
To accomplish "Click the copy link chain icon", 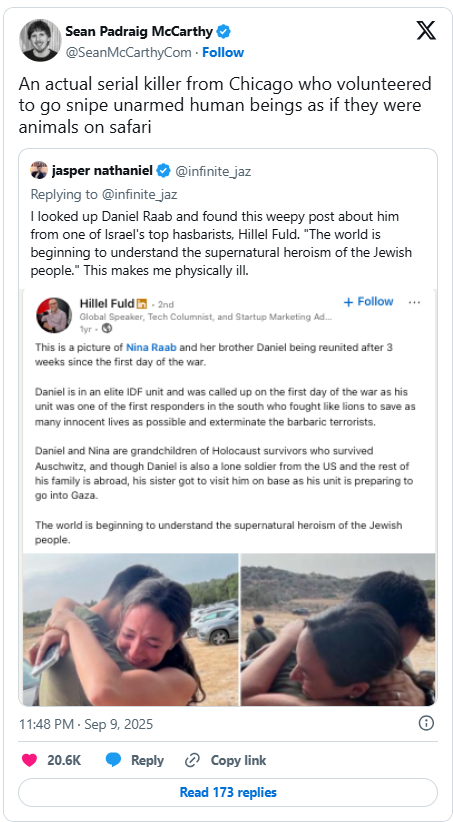I will [x=193, y=760].
